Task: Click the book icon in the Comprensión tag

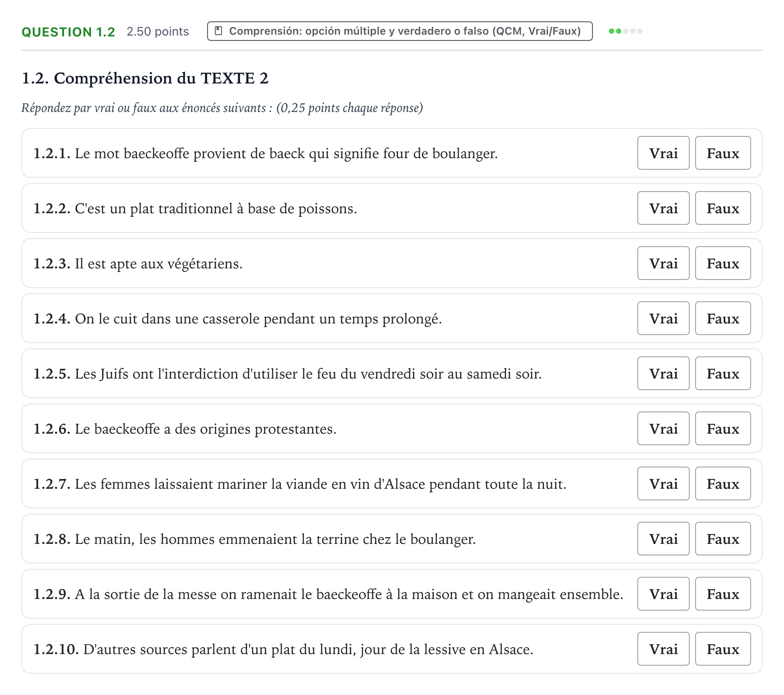Action: click(218, 31)
